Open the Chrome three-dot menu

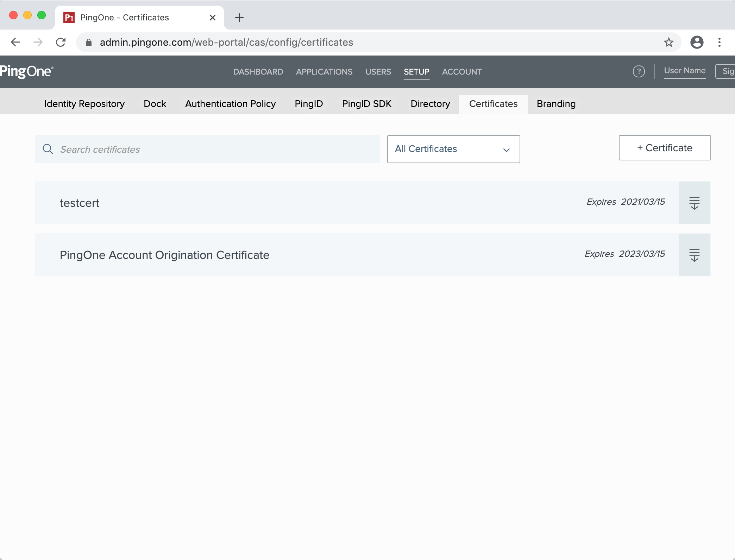point(720,42)
